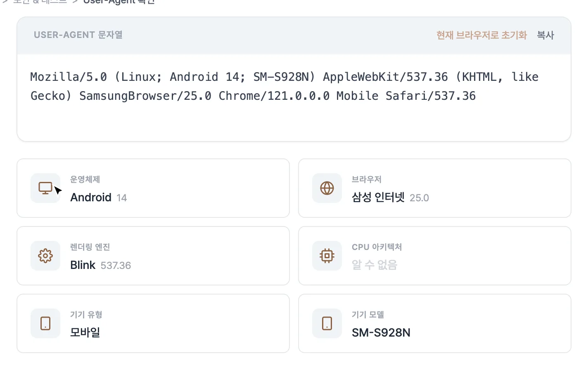Image resolution: width=588 pixels, height=370 pixels.
Task: Click the 기기 유형 label
Action: pos(86,315)
